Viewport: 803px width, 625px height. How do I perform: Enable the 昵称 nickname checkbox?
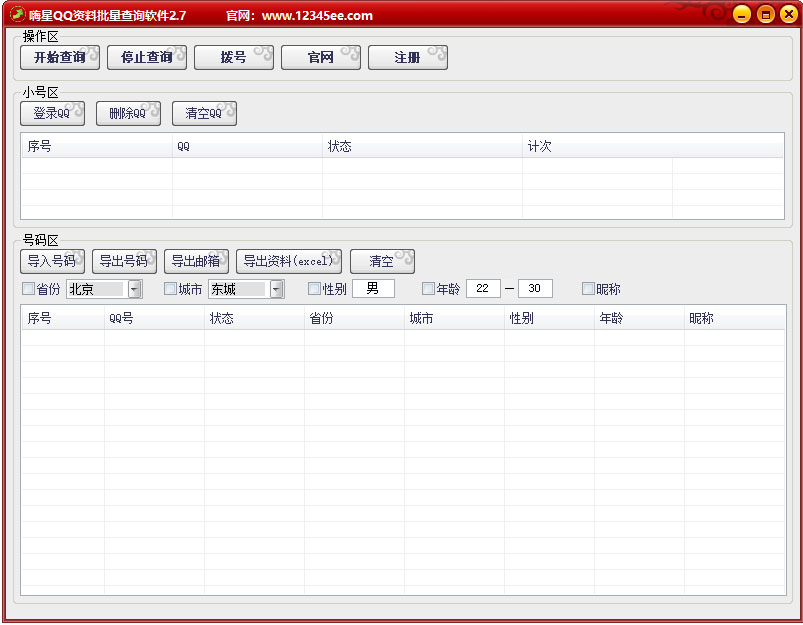(588, 289)
